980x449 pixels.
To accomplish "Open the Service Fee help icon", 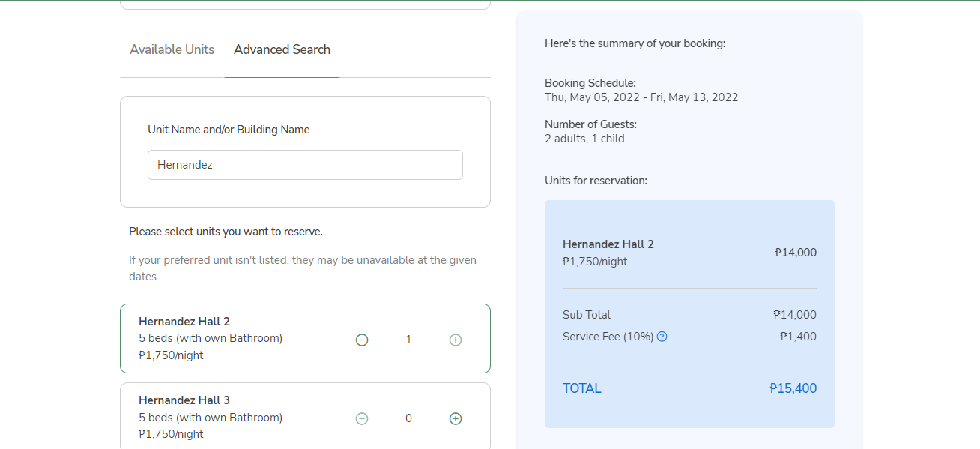I will (662, 337).
